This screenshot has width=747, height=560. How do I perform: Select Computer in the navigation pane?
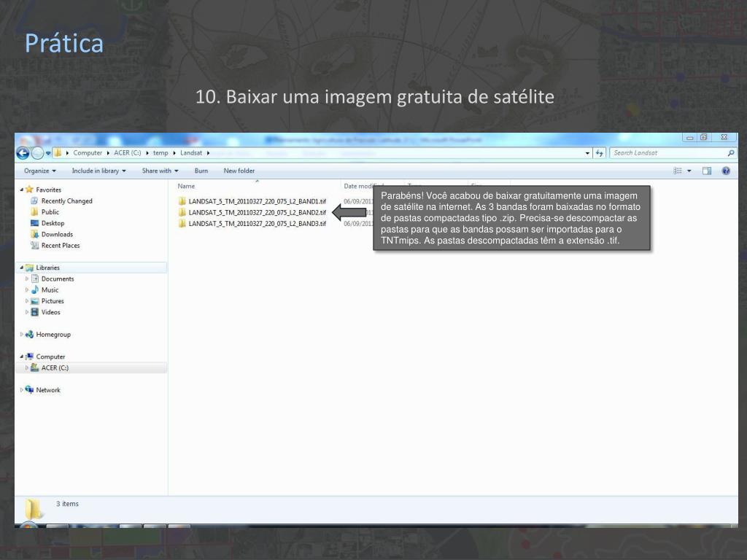coord(50,357)
